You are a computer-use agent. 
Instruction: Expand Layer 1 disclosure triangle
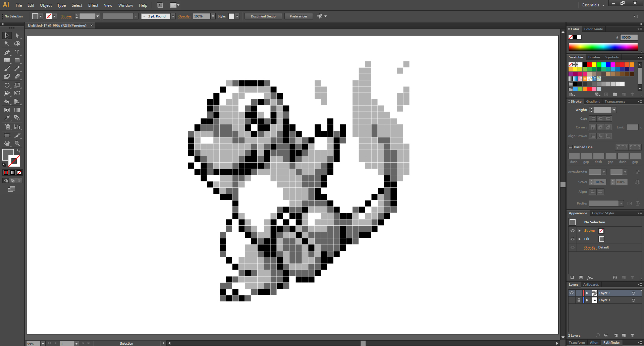point(587,300)
